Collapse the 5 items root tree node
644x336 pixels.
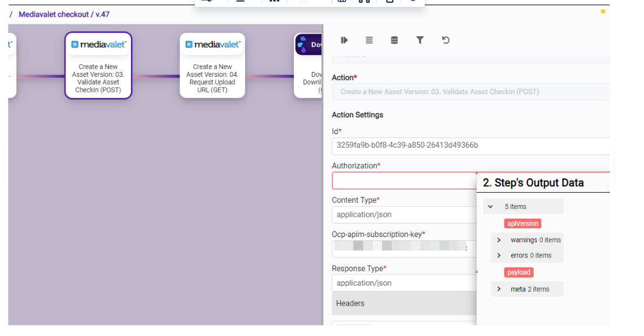click(x=490, y=207)
